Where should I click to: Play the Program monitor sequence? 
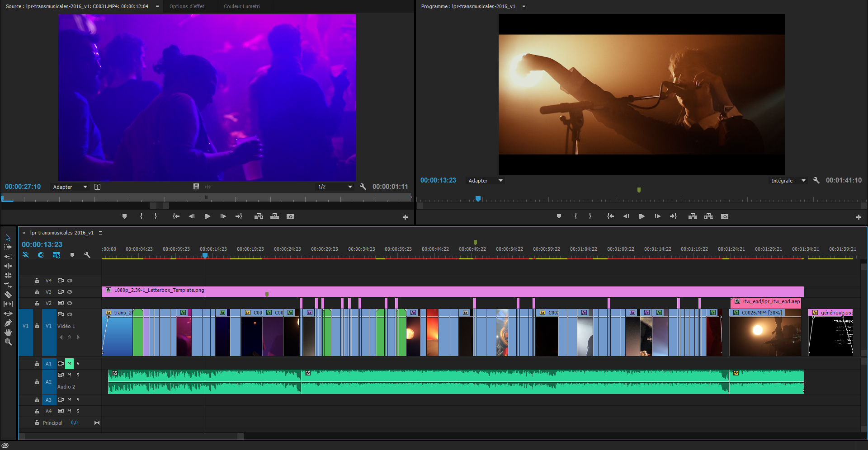pos(642,216)
